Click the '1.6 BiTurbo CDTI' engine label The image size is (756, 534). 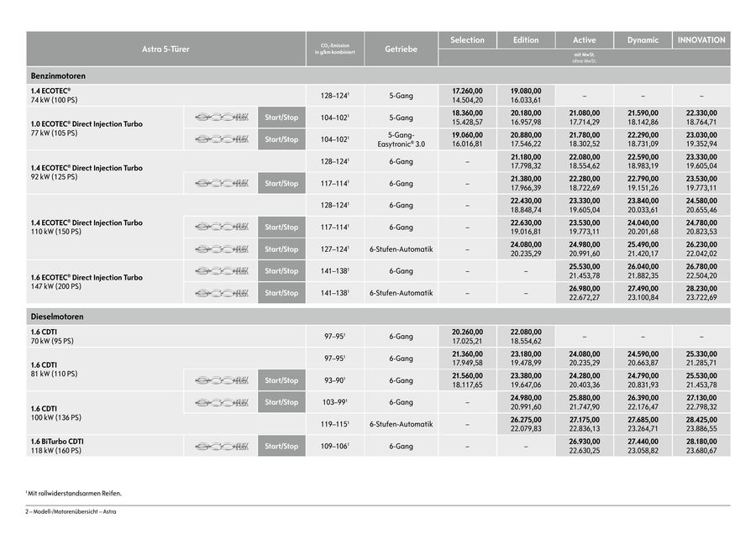[57, 446]
